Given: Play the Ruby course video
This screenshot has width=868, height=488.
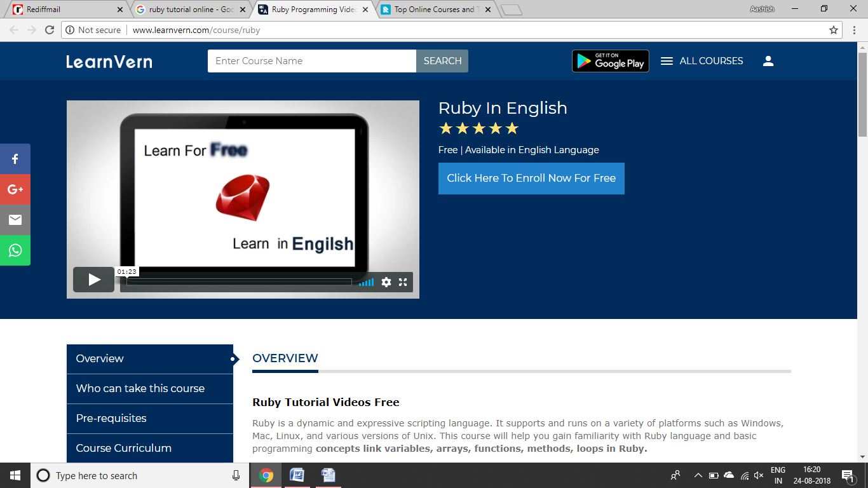Looking at the screenshot, I should pyautogui.click(x=93, y=280).
